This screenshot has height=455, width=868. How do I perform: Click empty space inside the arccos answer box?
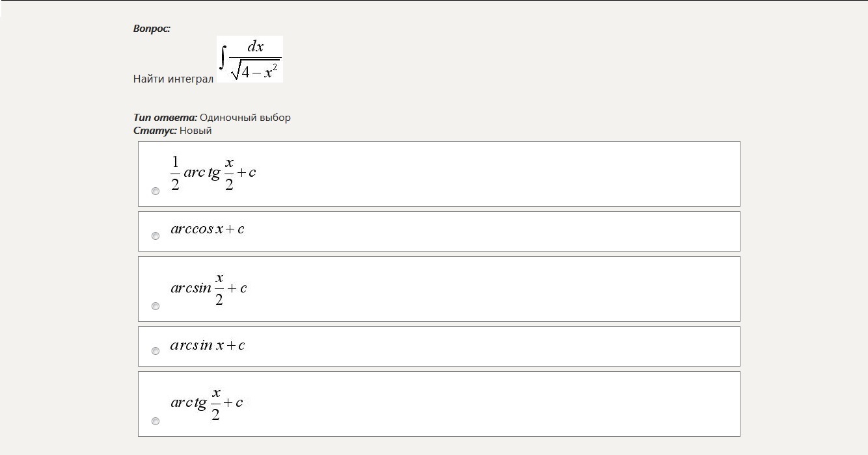point(488,231)
